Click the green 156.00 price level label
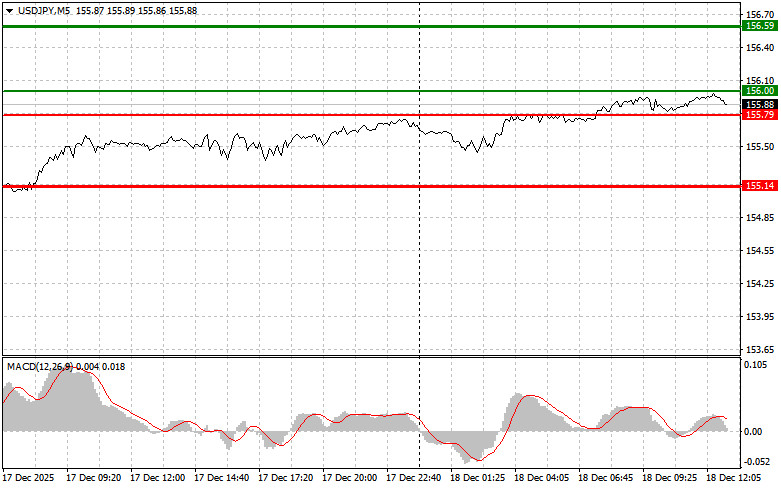The width and height of the screenshot is (781, 489). click(760, 91)
